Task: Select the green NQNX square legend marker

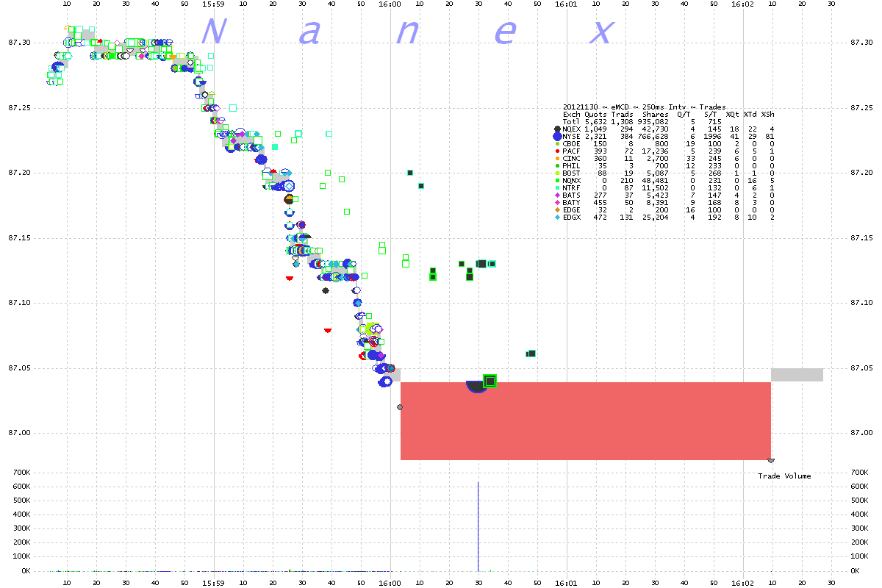Action: coord(557,181)
